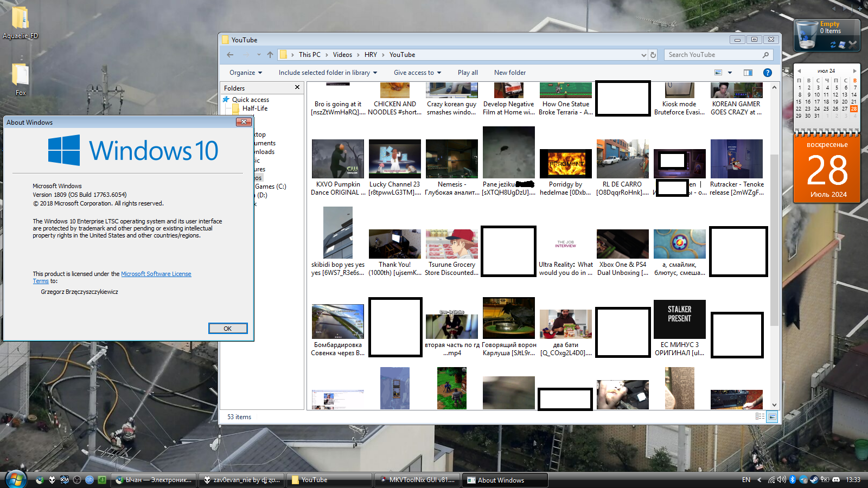Switch to MKVToolNix GUI taskbar button
This screenshot has width=868, height=488.
click(417, 480)
